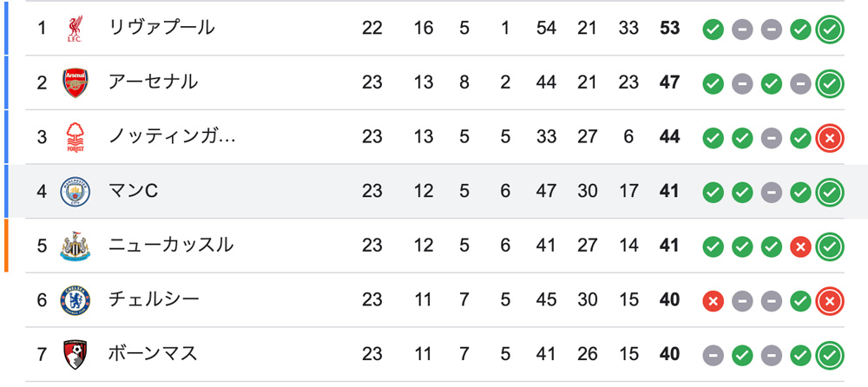This screenshot has width=868, height=387.
Task: Open the リヴァプール team link
Action: click(x=161, y=27)
